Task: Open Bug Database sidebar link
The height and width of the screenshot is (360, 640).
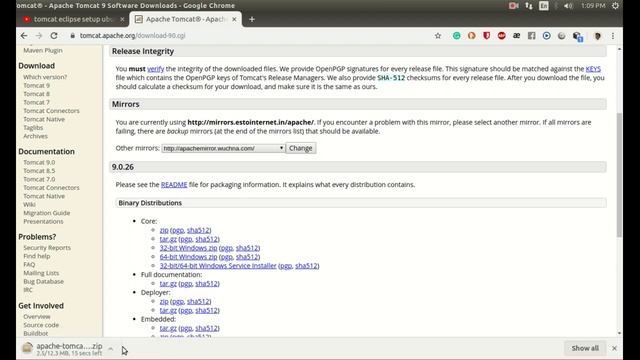Action: 43,282
